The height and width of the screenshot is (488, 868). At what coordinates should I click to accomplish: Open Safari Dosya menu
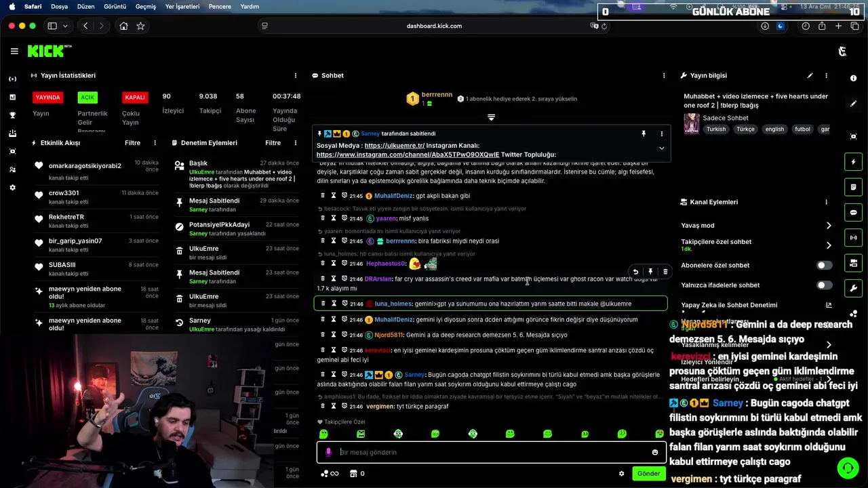click(59, 6)
